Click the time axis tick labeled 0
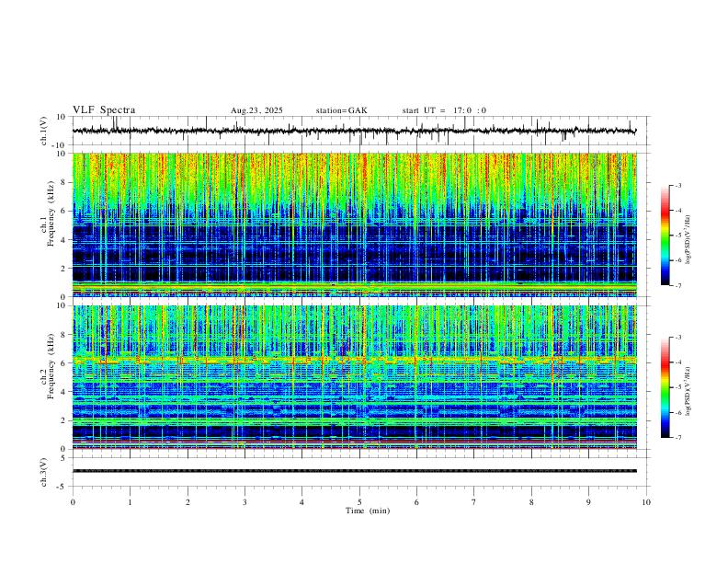This screenshot has width=728, height=563. (73, 502)
